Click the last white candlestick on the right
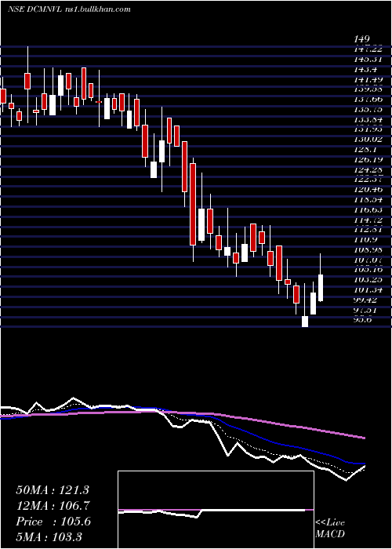 click(320, 288)
